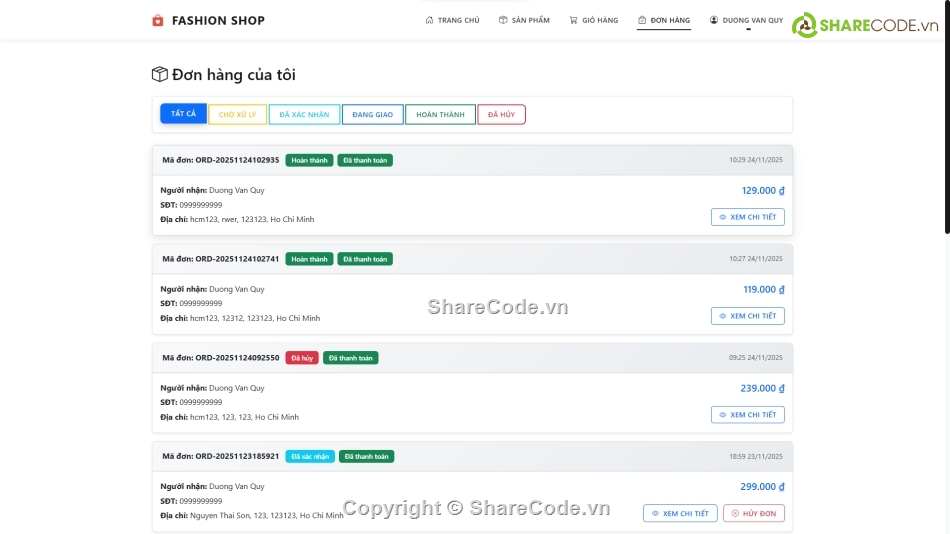The width and height of the screenshot is (950, 534).
Task: Open the Duong Van Quy account dropdown
Action: (x=746, y=21)
